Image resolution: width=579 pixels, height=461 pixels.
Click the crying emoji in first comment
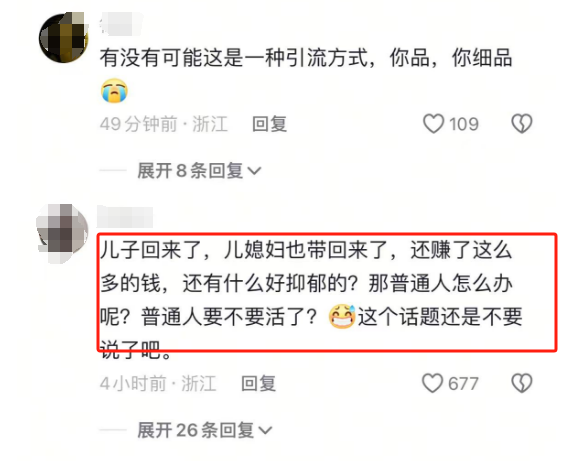[114, 90]
